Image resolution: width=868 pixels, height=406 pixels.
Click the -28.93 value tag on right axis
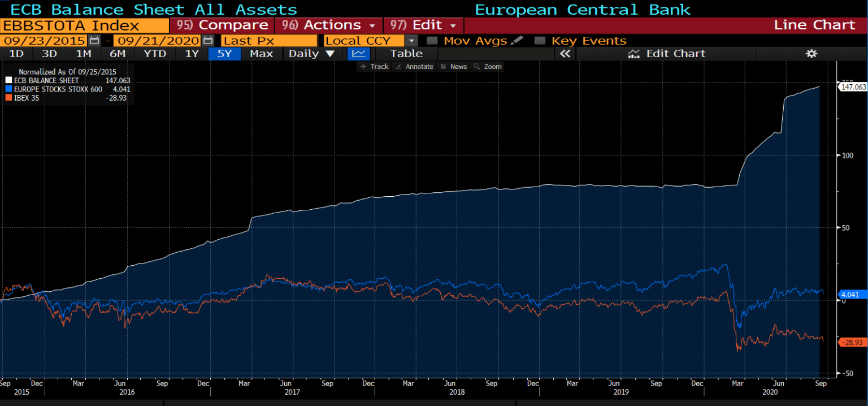point(853,343)
